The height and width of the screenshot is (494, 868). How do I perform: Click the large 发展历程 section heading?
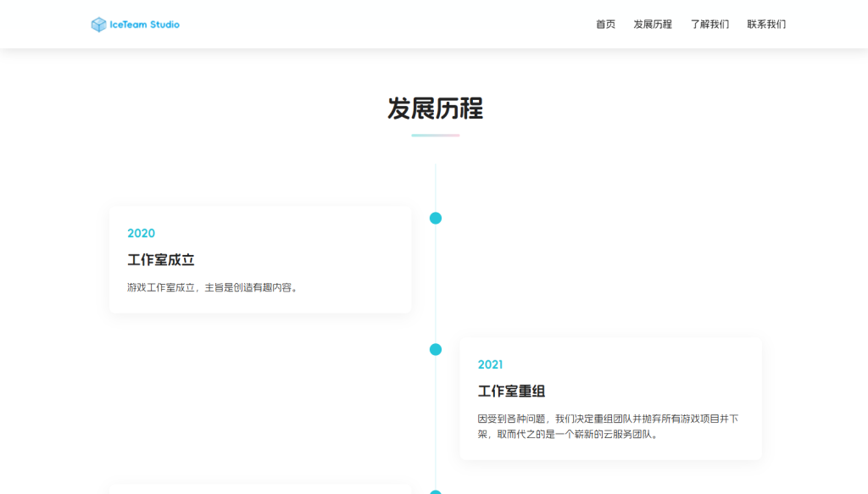pyautogui.click(x=435, y=108)
